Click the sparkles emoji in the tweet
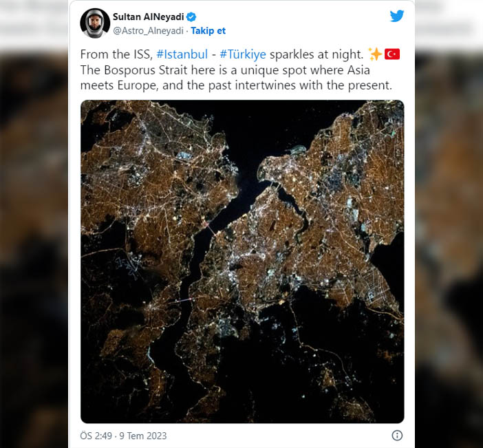The width and height of the screenshot is (483, 448). (x=375, y=54)
